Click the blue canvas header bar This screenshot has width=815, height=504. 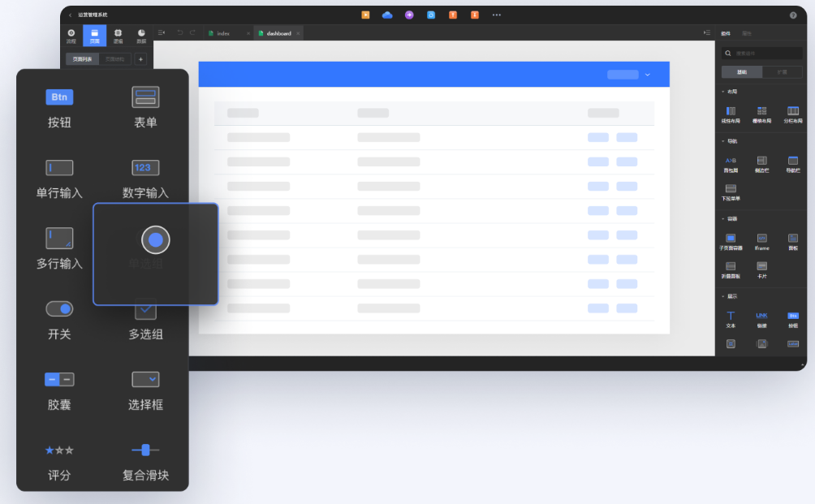pyautogui.click(x=434, y=75)
